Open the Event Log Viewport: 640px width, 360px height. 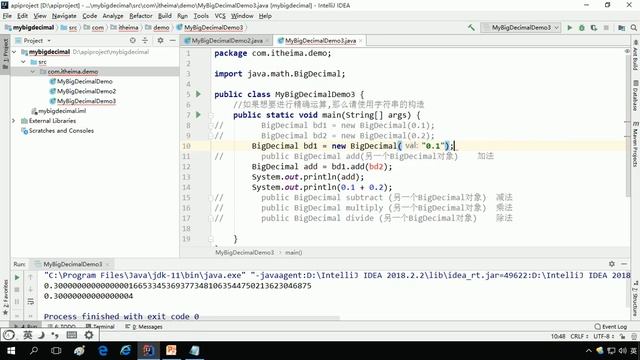[611, 327]
